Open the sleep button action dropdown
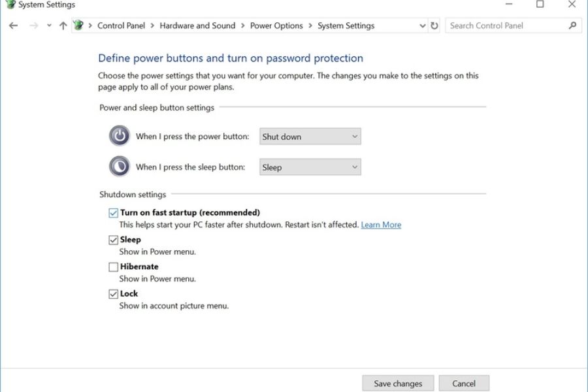This screenshot has width=588, height=392. (310, 167)
